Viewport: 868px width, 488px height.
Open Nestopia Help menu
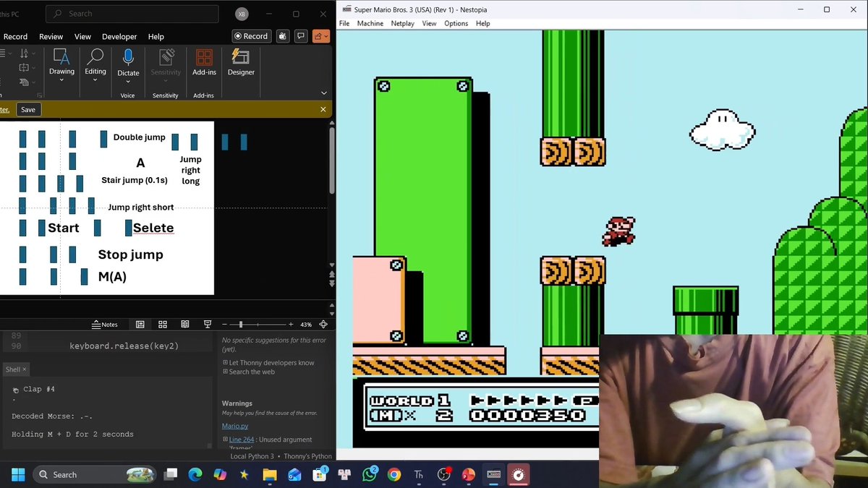pos(482,23)
